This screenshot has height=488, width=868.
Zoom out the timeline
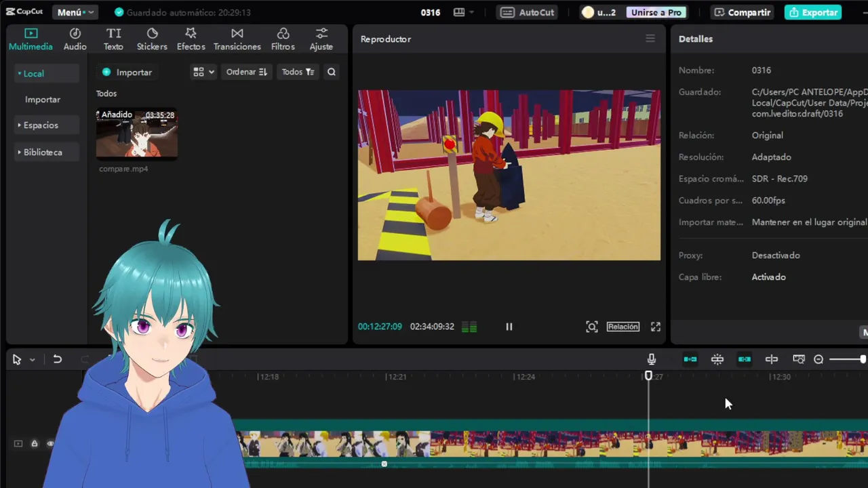[x=818, y=359]
